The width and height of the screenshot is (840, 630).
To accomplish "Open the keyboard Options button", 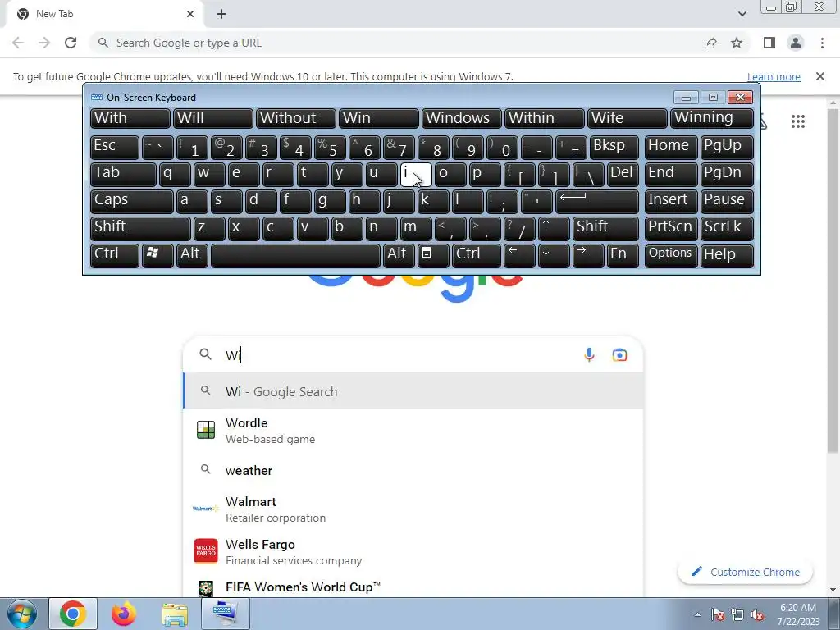I will [671, 255].
